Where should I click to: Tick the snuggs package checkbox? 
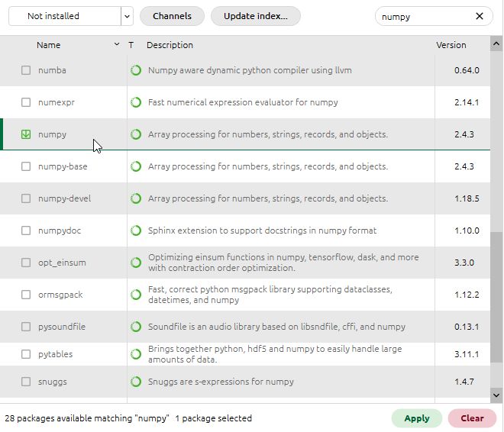coord(26,382)
